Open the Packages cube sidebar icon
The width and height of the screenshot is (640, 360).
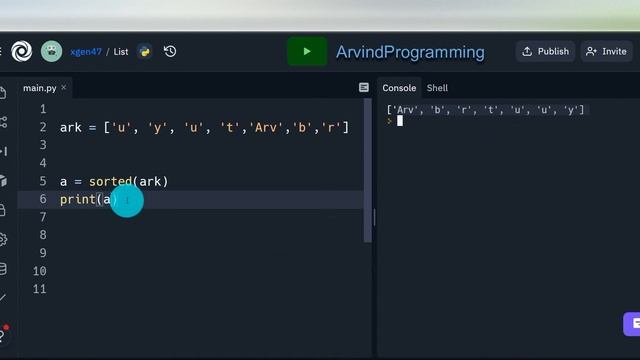(3, 181)
